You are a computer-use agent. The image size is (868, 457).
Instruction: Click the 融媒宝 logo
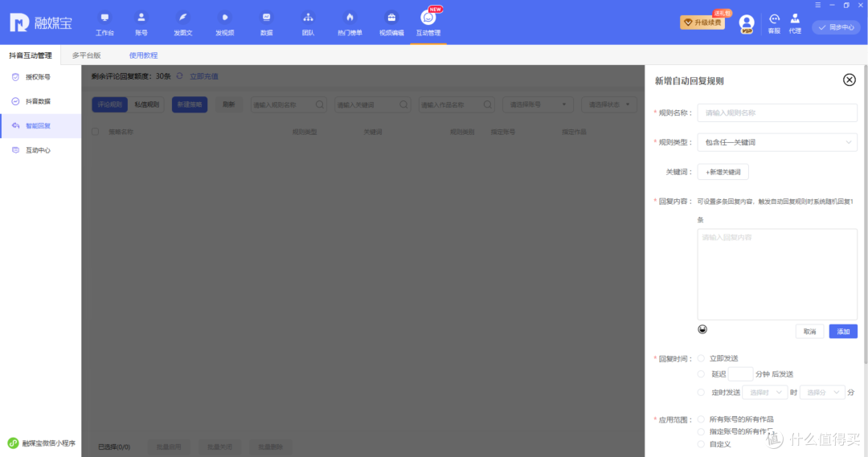click(41, 22)
